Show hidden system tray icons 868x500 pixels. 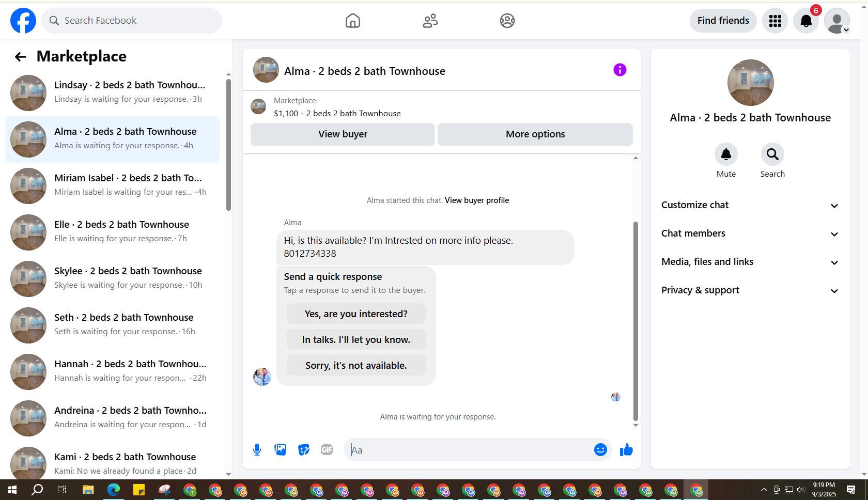coord(764,490)
